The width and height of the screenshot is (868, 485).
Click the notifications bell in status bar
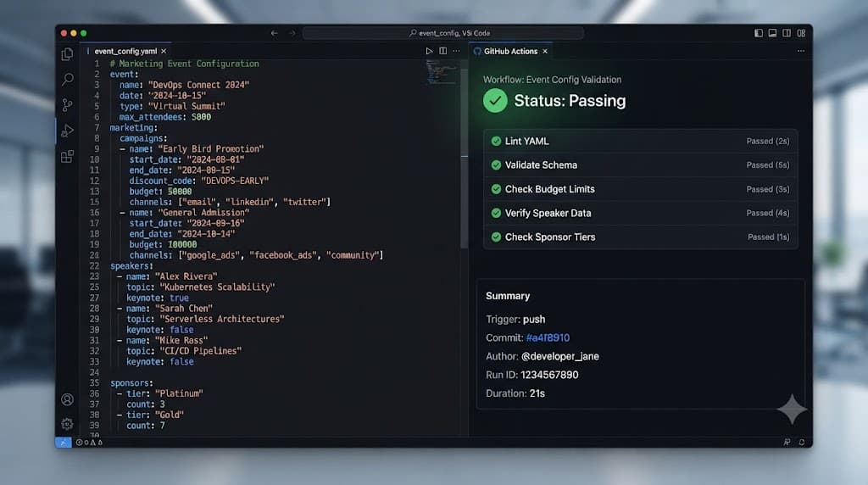pos(802,443)
